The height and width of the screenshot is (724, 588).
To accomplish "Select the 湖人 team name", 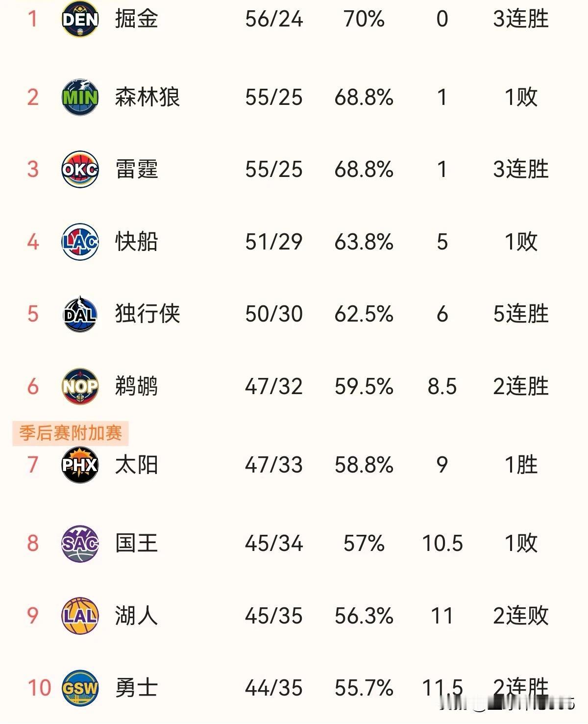I will pyautogui.click(x=137, y=616).
